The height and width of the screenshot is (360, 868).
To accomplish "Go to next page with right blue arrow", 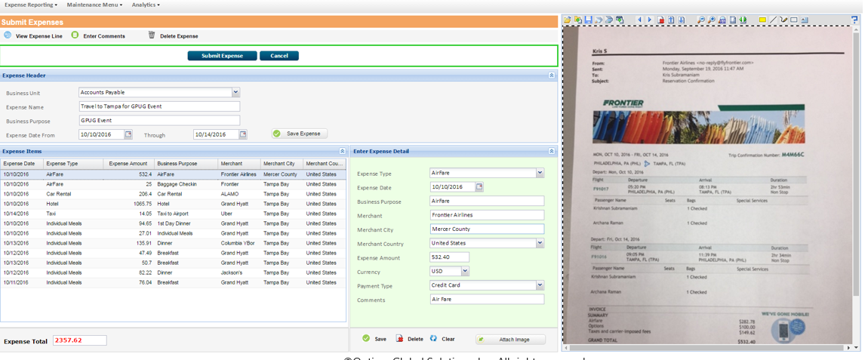I will click(649, 20).
